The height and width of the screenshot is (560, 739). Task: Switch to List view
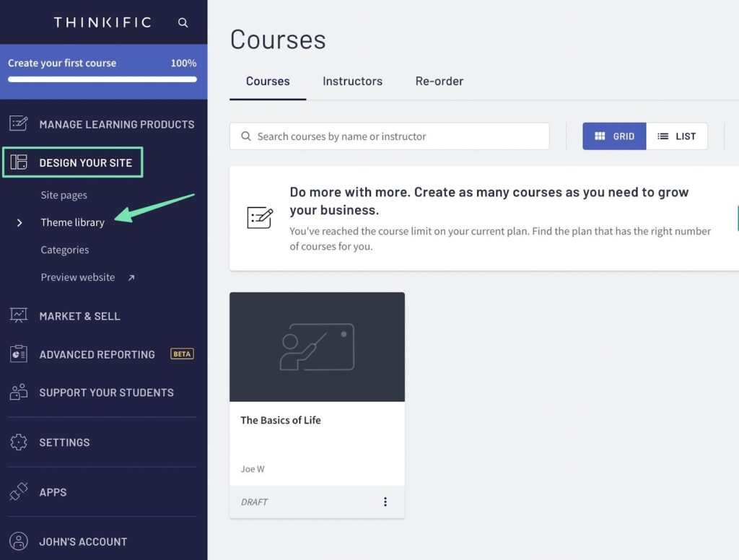pyautogui.click(x=677, y=136)
